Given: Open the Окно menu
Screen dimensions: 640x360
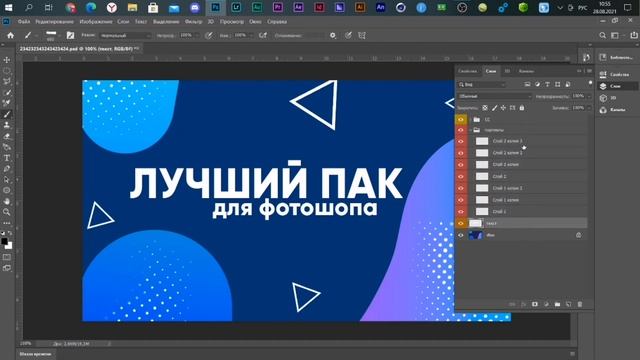Looking at the screenshot, I should (x=255, y=22).
